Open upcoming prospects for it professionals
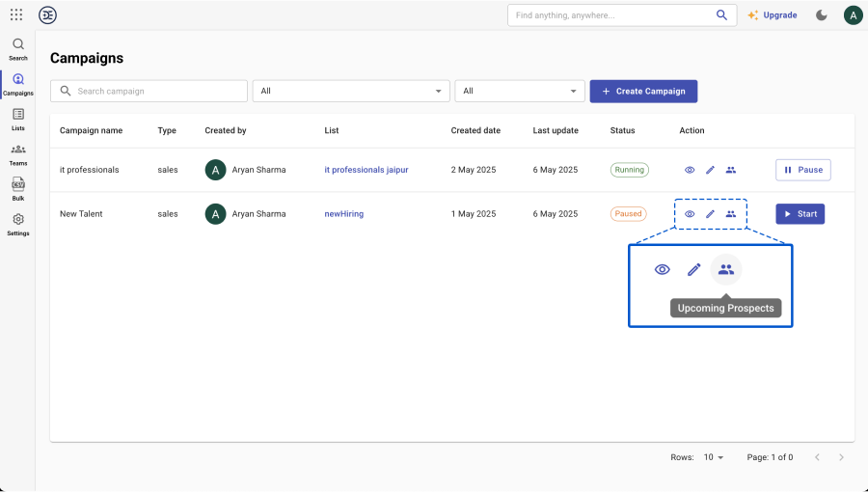The image size is (868, 492). pyautogui.click(x=731, y=170)
